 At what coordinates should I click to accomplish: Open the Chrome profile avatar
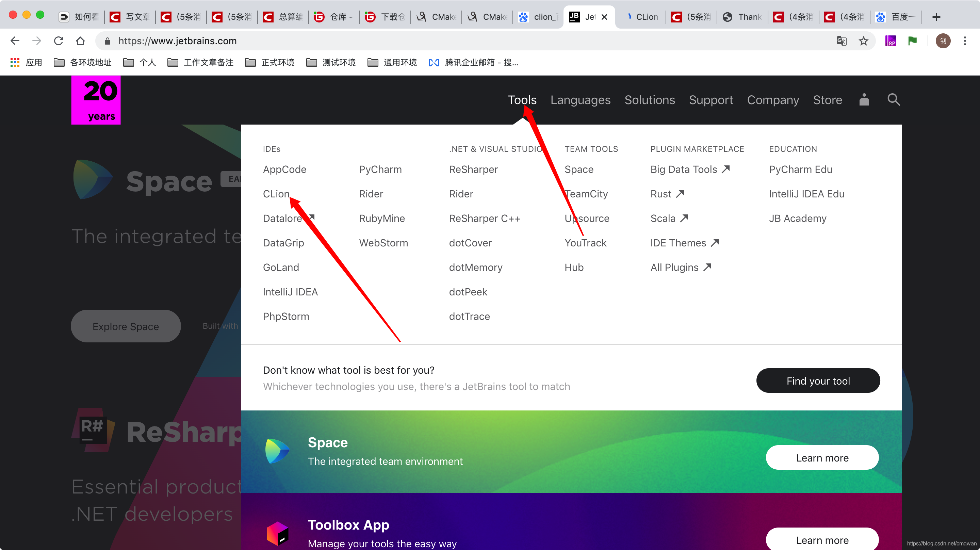pos(943,41)
